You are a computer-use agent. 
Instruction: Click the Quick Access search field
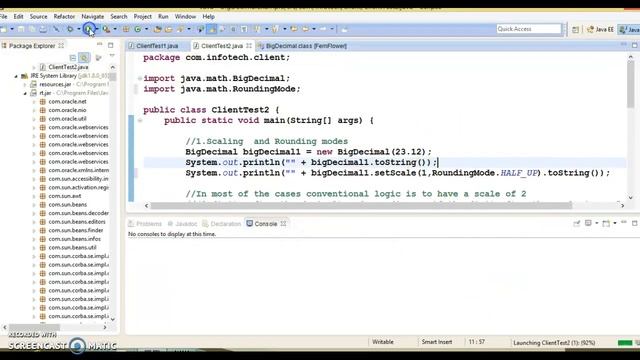pyautogui.click(x=529, y=29)
